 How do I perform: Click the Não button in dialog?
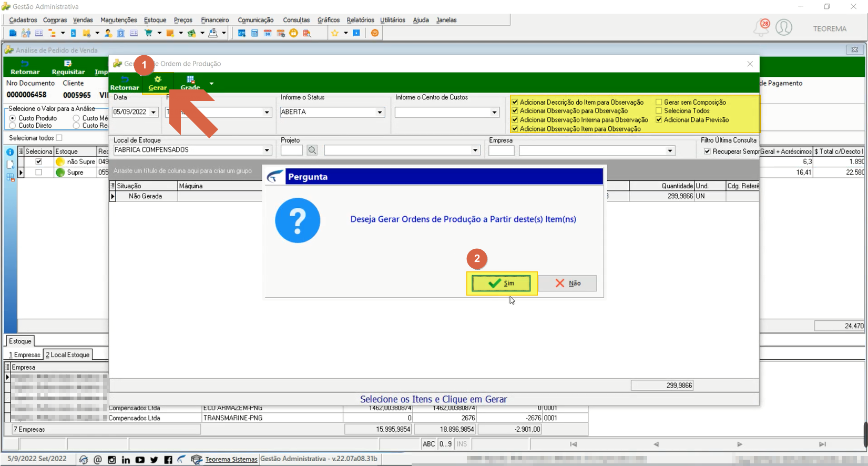point(568,283)
